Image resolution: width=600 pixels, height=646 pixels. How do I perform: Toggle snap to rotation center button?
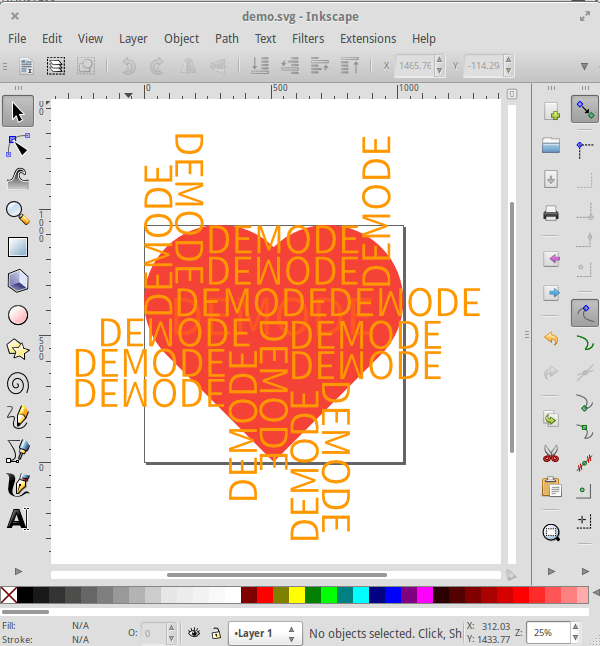tap(585, 521)
